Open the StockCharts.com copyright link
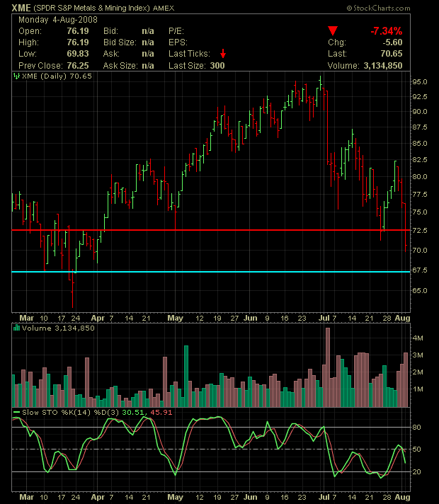Viewport: 439px width, 504px height. tap(378, 8)
